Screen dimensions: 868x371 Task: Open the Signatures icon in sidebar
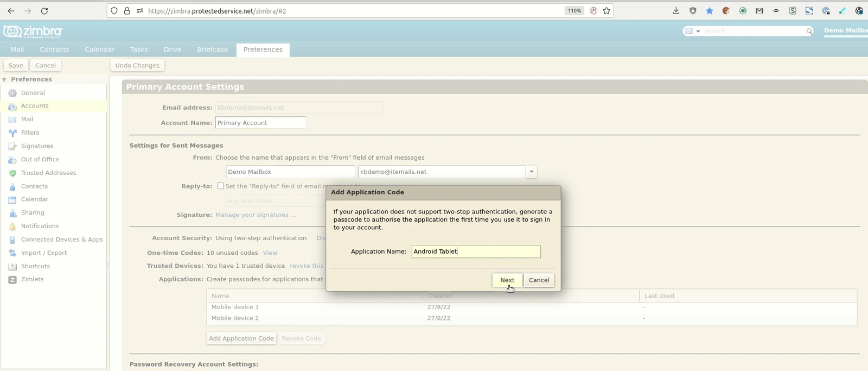tap(12, 146)
